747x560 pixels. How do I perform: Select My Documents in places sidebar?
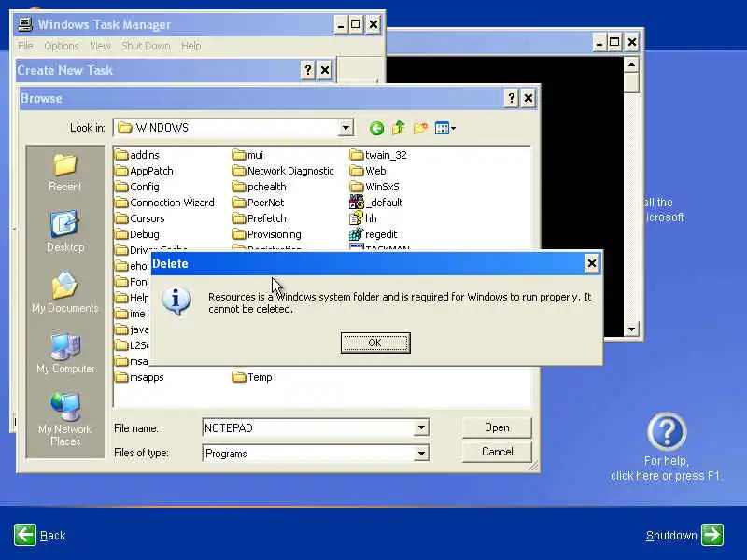pyautogui.click(x=64, y=292)
